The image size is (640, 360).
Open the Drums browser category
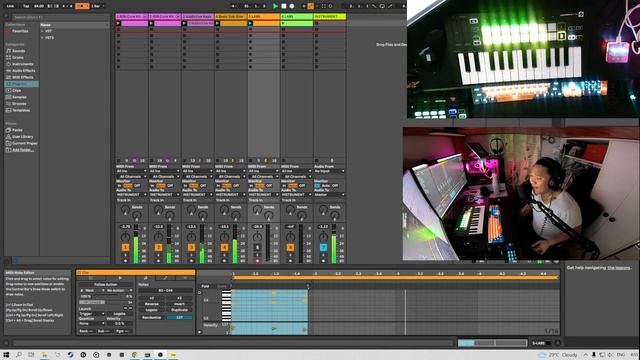point(18,58)
